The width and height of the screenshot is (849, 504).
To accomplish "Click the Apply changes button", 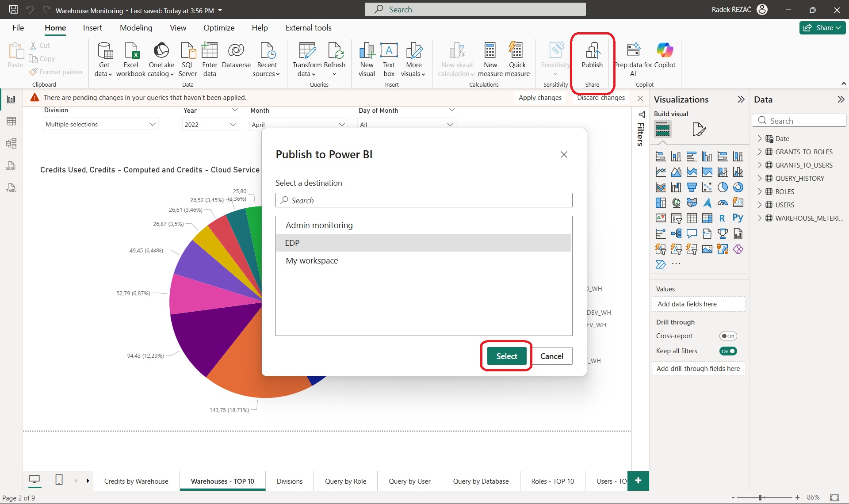I will point(540,98).
